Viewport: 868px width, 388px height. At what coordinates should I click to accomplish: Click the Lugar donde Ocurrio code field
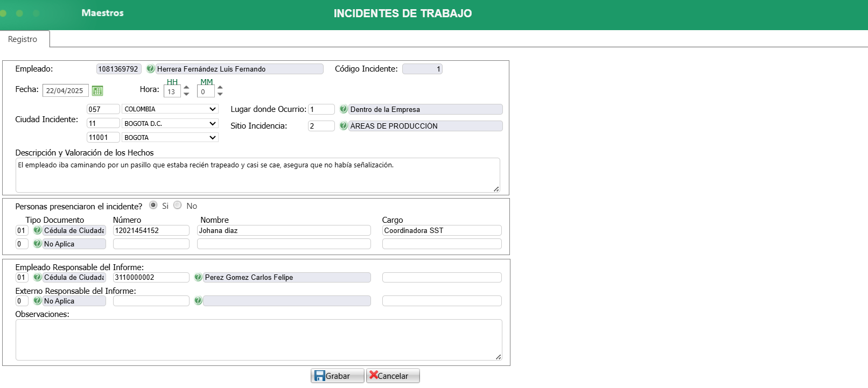point(321,109)
